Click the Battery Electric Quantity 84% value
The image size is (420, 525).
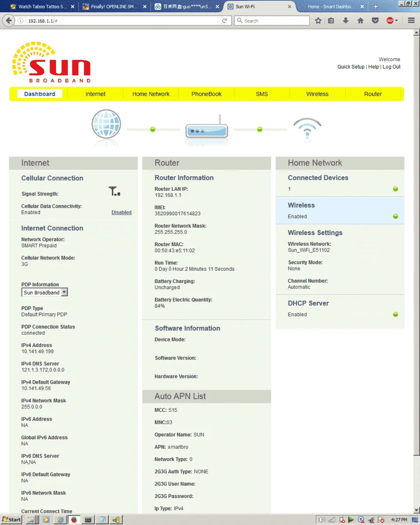160,306
